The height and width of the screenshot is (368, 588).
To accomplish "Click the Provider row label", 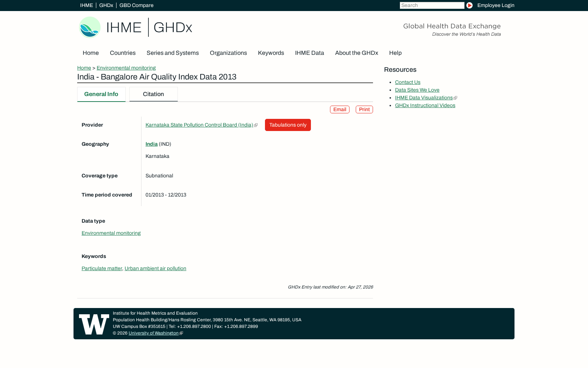I will pyautogui.click(x=92, y=125).
